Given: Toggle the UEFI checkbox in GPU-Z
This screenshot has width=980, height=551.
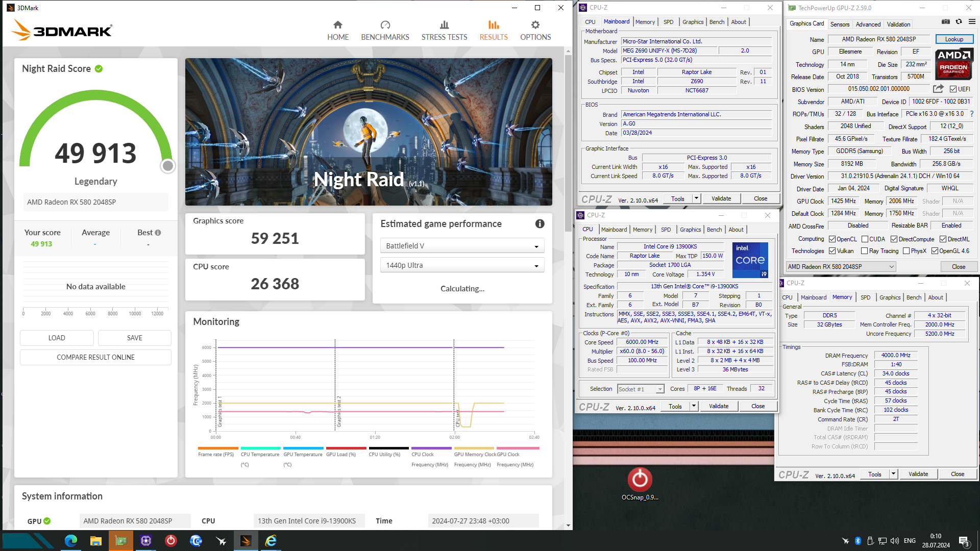Looking at the screenshot, I should pyautogui.click(x=953, y=89).
